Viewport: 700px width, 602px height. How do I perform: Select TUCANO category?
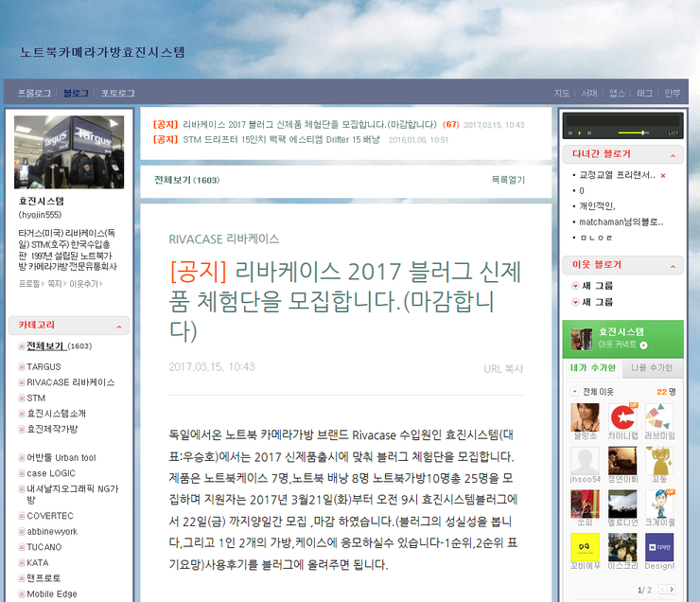(44, 547)
